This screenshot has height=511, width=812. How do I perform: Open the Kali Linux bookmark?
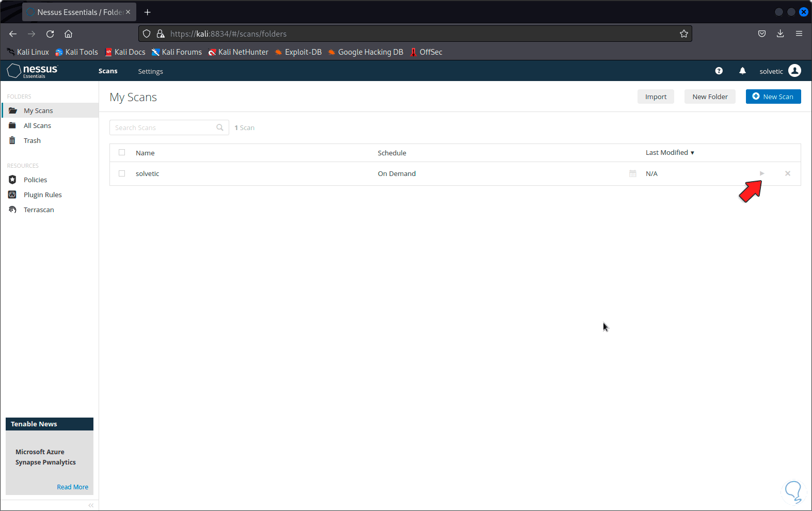(x=28, y=52)
